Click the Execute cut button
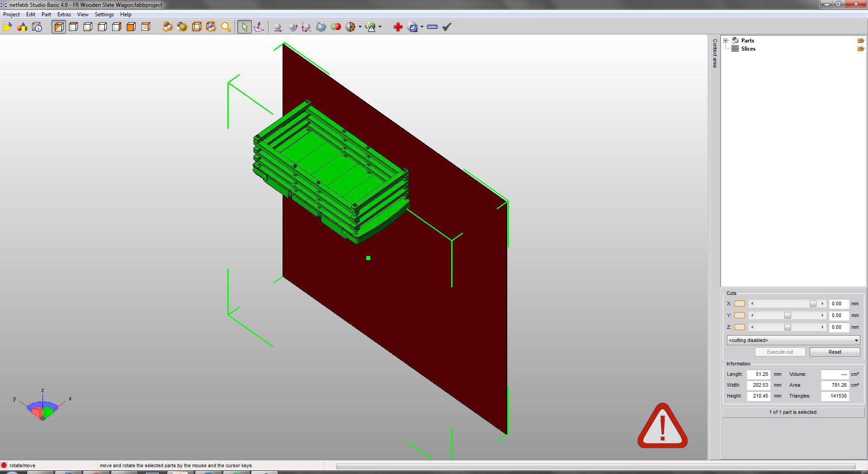Image resolution: width=868 pixels, height=474 pixels. [779, 352]
